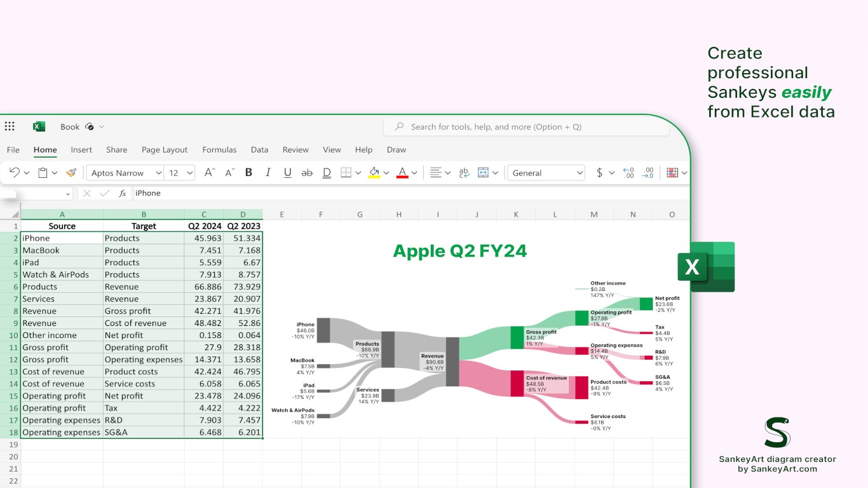The height and width of the screenshot is (488, 868).
Task: Expand the Merge cells dropdown arrow
Action: pos(496,173)
